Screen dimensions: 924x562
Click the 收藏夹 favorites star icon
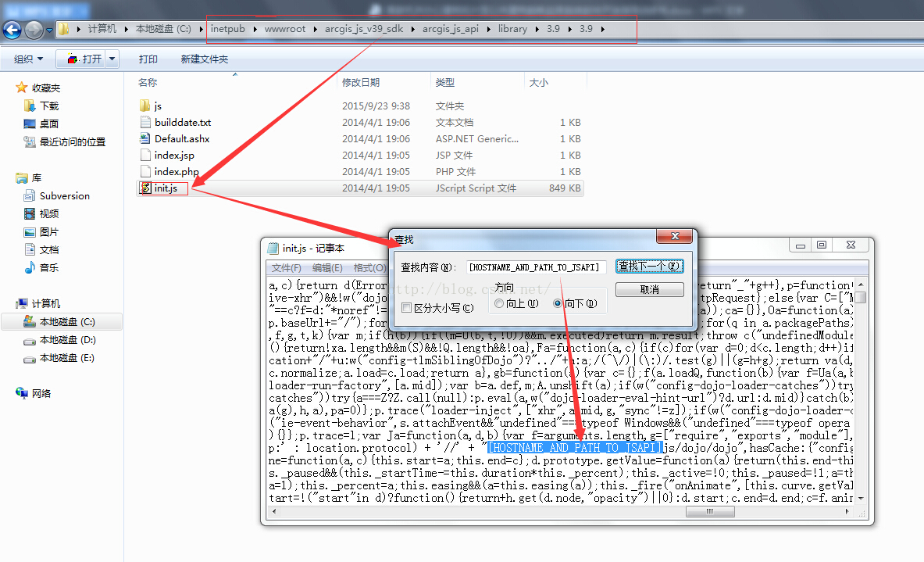(22, 88)
